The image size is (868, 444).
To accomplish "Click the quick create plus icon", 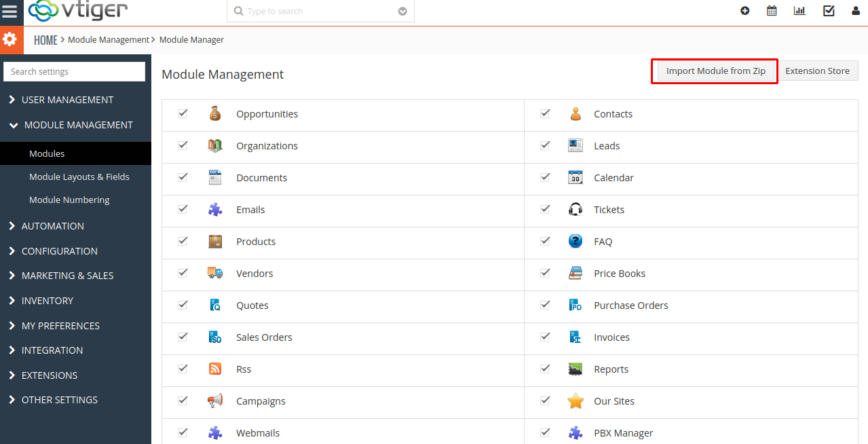I will (744, 11).
